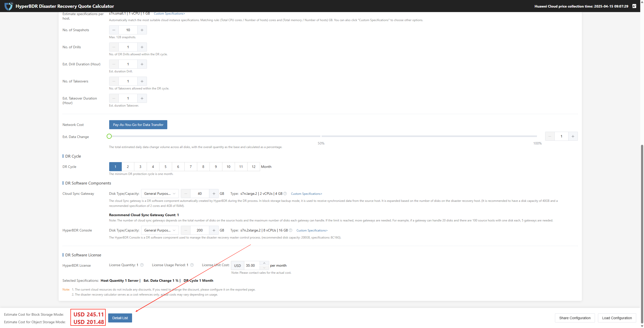Increase Cloud Sync Gateway disk capacity

point(214,194)
